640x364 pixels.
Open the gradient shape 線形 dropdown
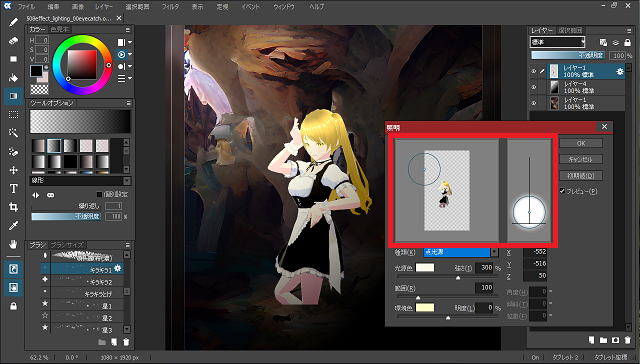coord(80,180)
